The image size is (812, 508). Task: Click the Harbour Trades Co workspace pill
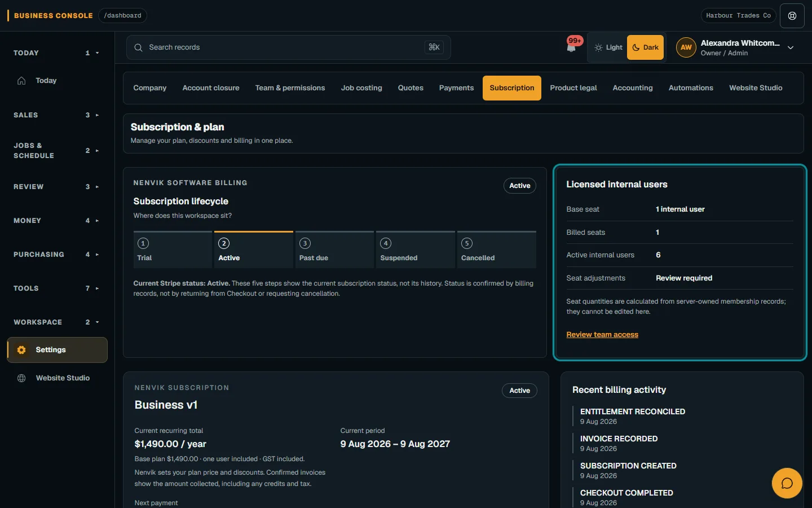tap(738, 16)
